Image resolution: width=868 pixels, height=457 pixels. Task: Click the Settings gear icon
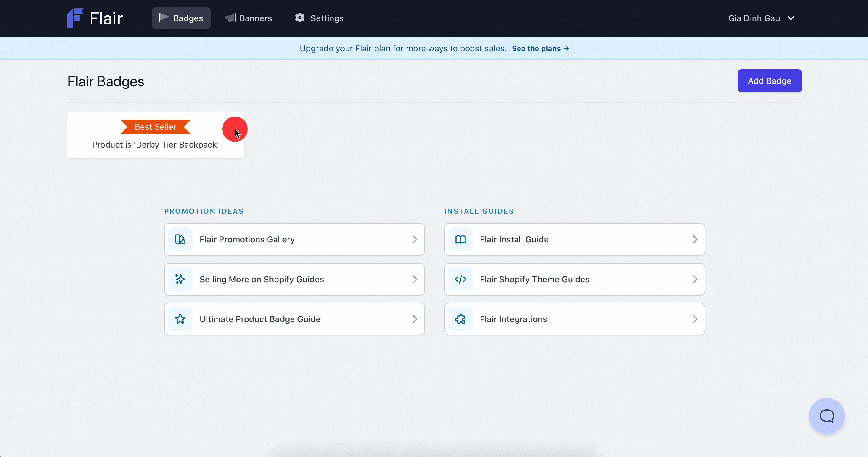pyautogui.click(x=300, y=18)
